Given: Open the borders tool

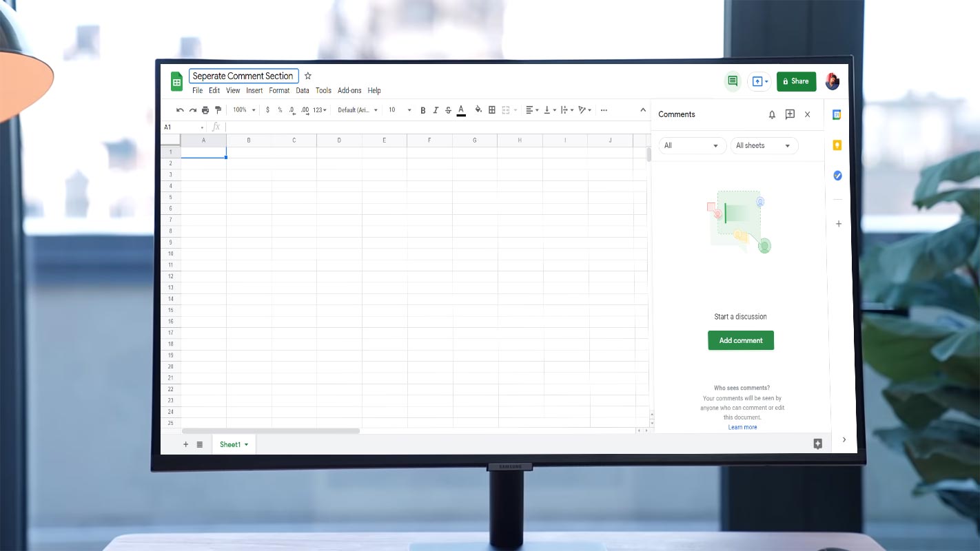Looking at the screenshot, I should 492,110.
